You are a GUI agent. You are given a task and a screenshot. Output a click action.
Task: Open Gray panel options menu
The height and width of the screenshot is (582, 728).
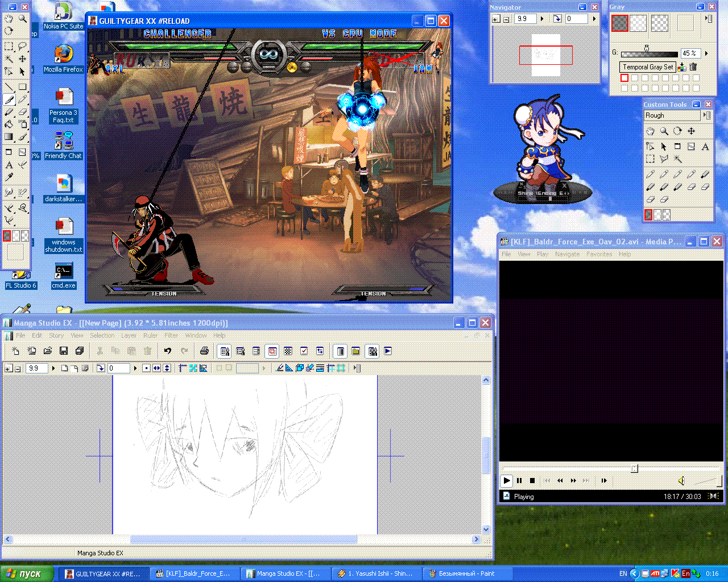(x=709, y=19)
